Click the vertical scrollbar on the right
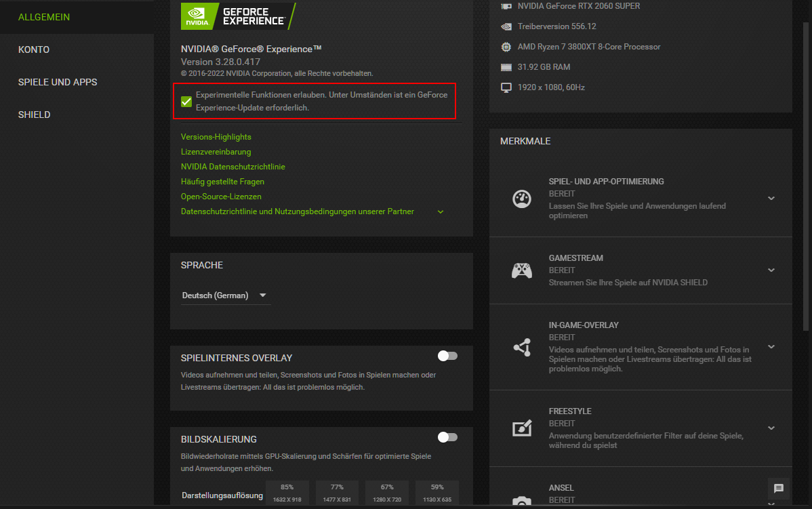812x509 pixels. (x=806, y=176)
